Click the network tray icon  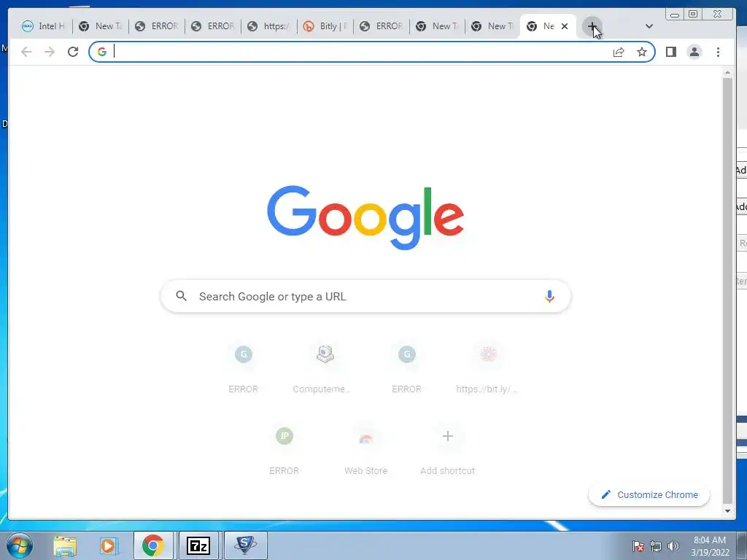656,546
